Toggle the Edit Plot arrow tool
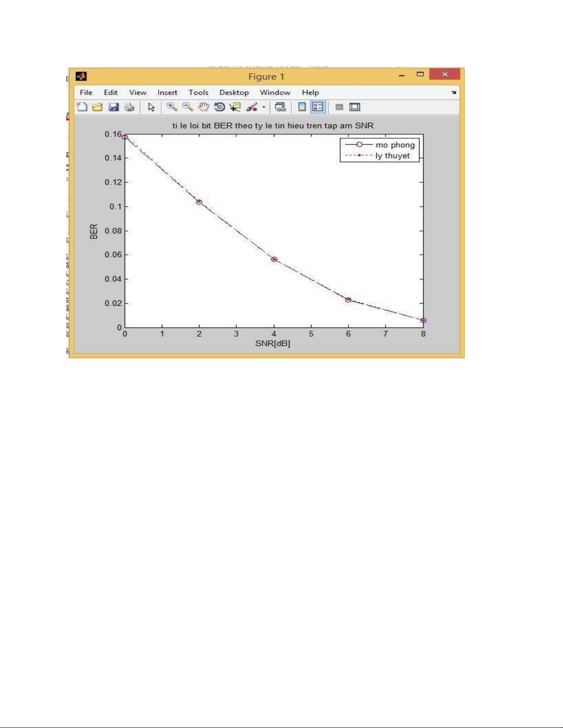This screenshot has width=563, height=728. coord(151,107)
